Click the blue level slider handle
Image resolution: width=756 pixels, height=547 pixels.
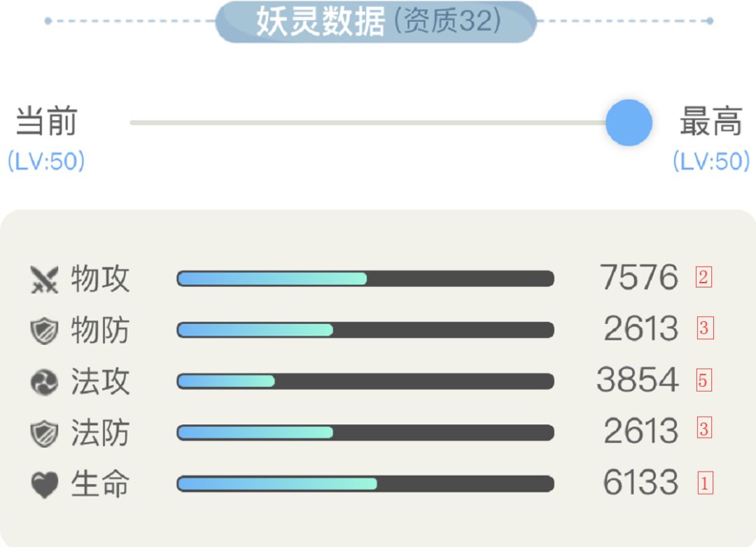629,123
